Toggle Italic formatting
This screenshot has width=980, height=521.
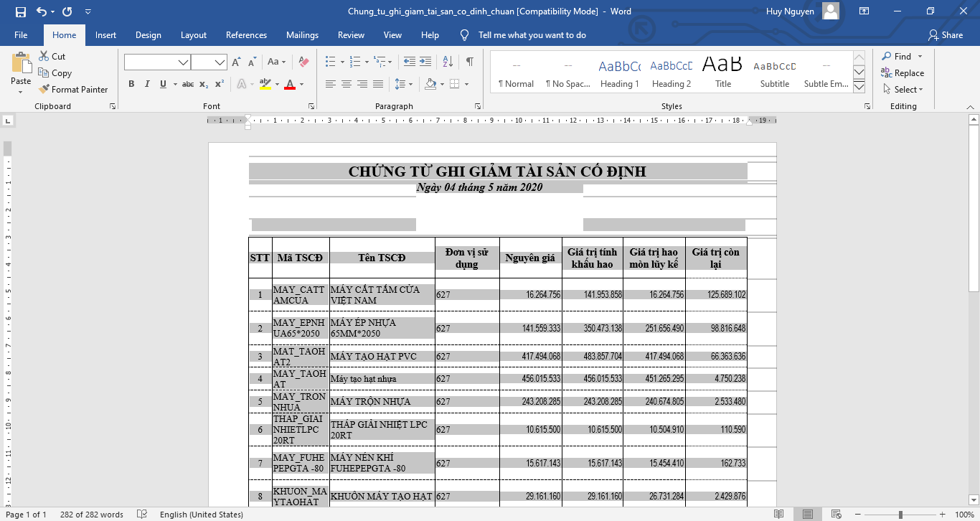pos(147,84)
